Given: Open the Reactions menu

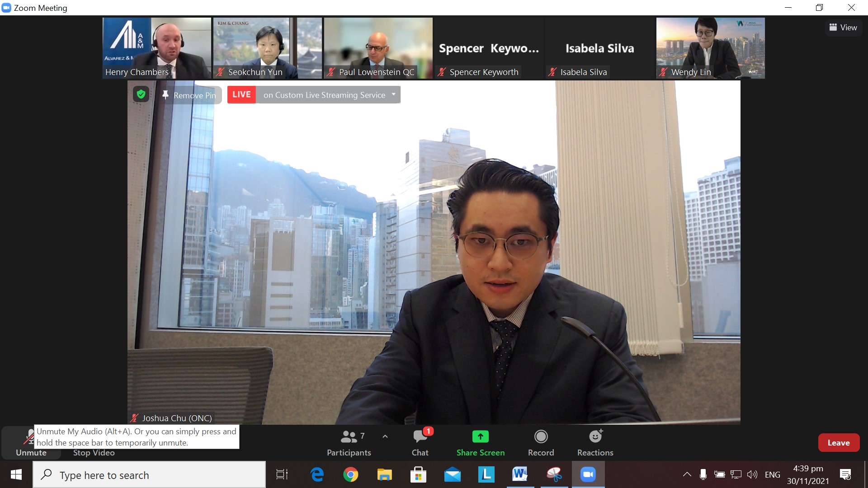Looking at the screenshot, I should (x=595, y=443).
